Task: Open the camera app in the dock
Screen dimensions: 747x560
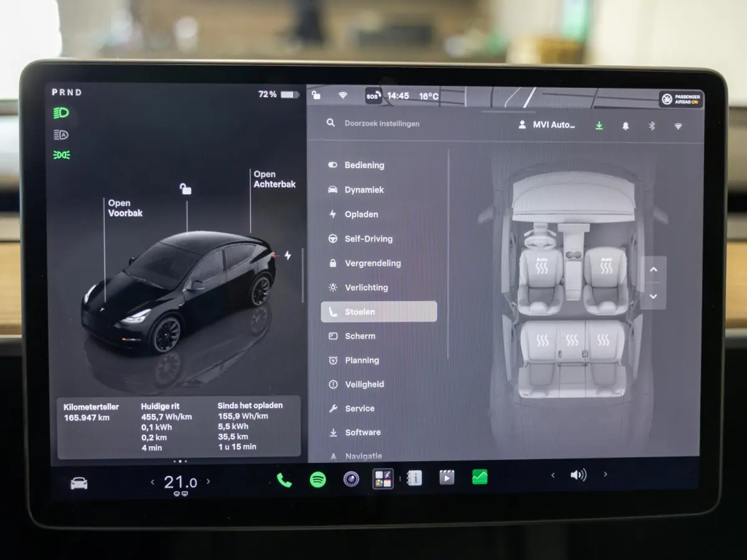Action: [x=351, y=479]
